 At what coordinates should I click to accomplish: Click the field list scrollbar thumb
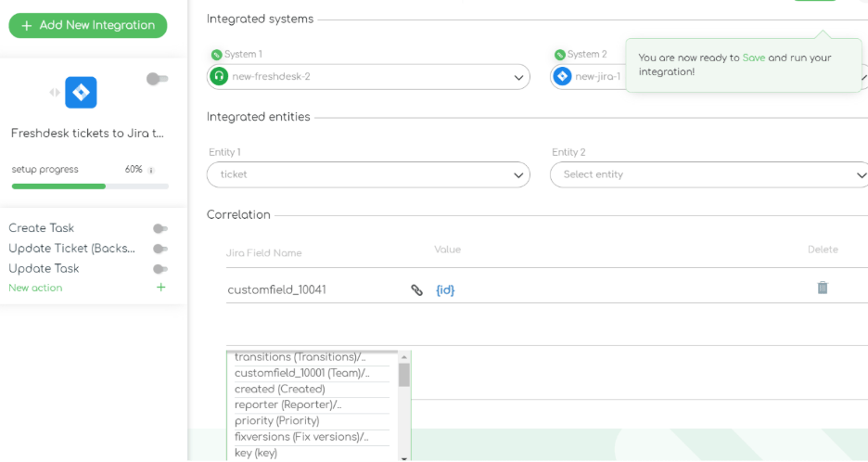pos(404,375)
